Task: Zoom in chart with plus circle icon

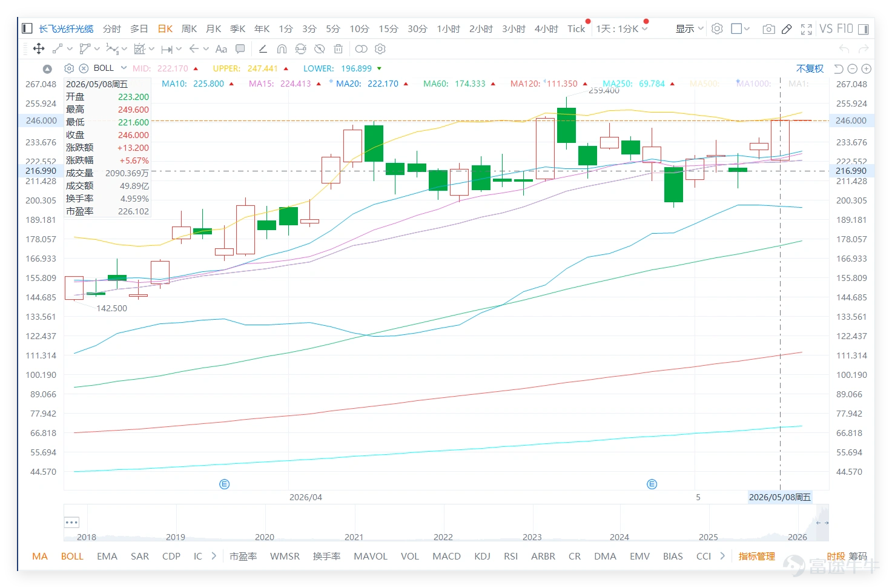Action: pos(867,69)
